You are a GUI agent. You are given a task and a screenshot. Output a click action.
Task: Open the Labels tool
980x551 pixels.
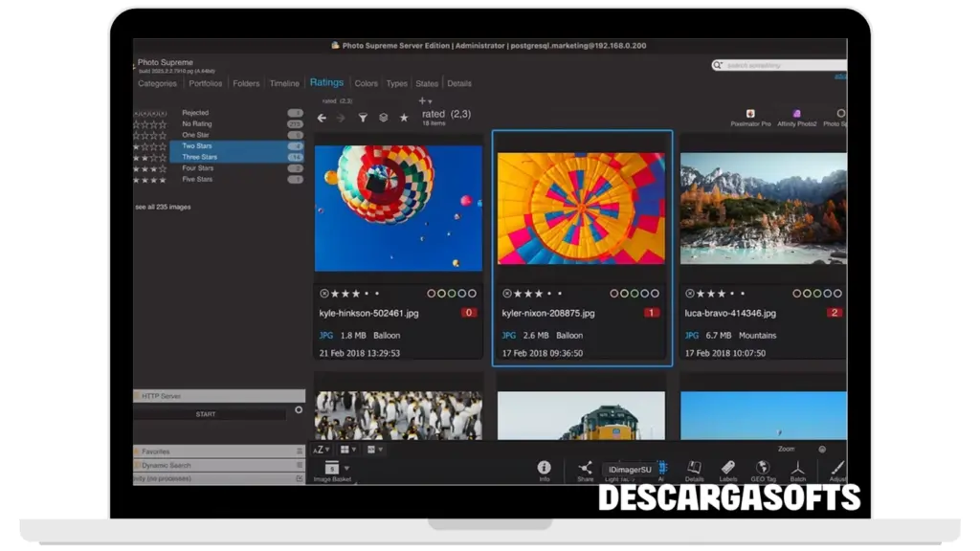(x=727, y=468)
